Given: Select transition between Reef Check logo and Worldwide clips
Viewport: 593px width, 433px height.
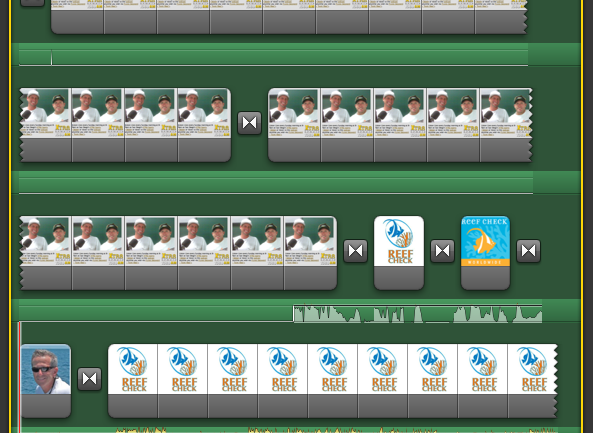Looking at the screenshot, I should tap(442, 251).
